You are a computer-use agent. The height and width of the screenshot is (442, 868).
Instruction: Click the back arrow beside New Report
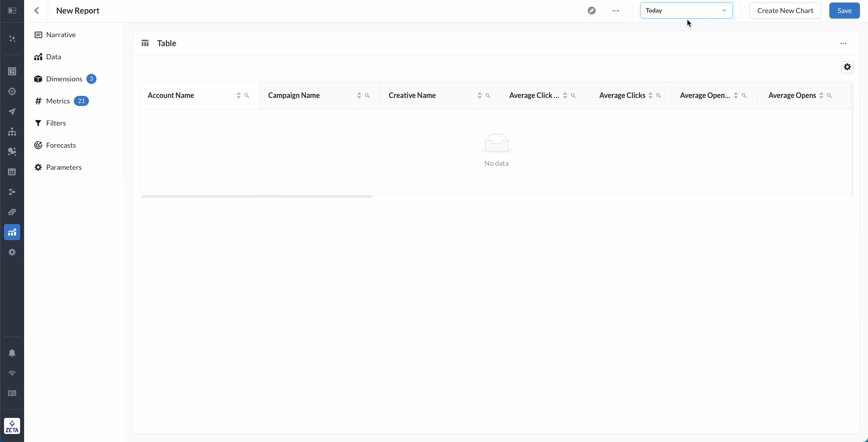(36, 11)
